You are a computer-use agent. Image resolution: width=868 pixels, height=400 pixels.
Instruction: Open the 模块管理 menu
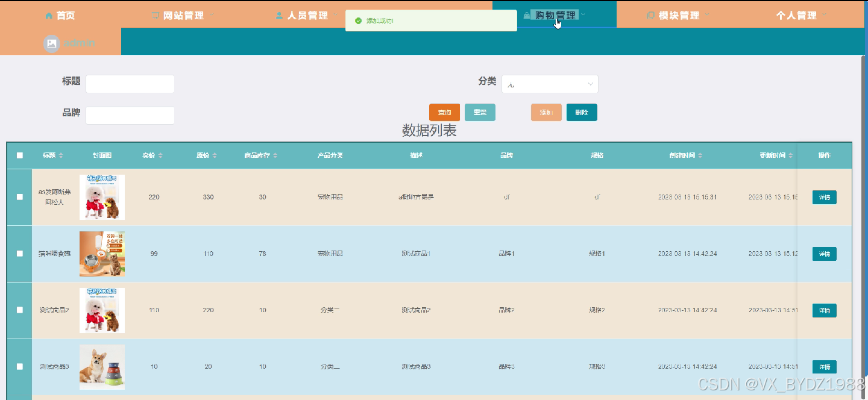[x=678, y=16]
